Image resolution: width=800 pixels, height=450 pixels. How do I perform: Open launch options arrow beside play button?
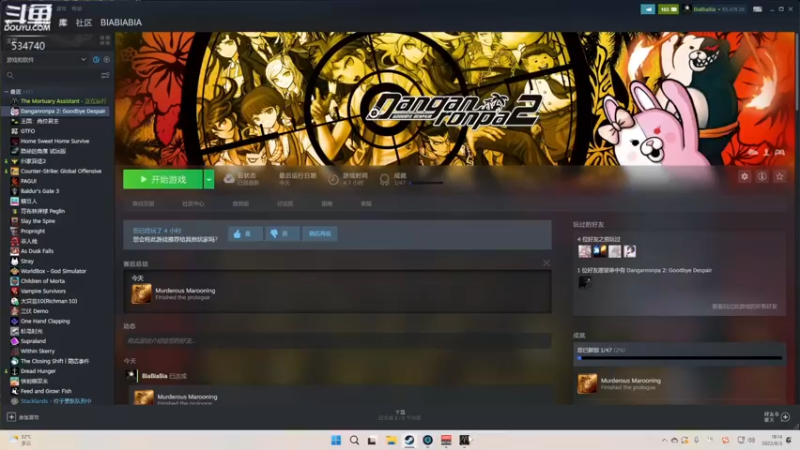(x=209, y=180)
